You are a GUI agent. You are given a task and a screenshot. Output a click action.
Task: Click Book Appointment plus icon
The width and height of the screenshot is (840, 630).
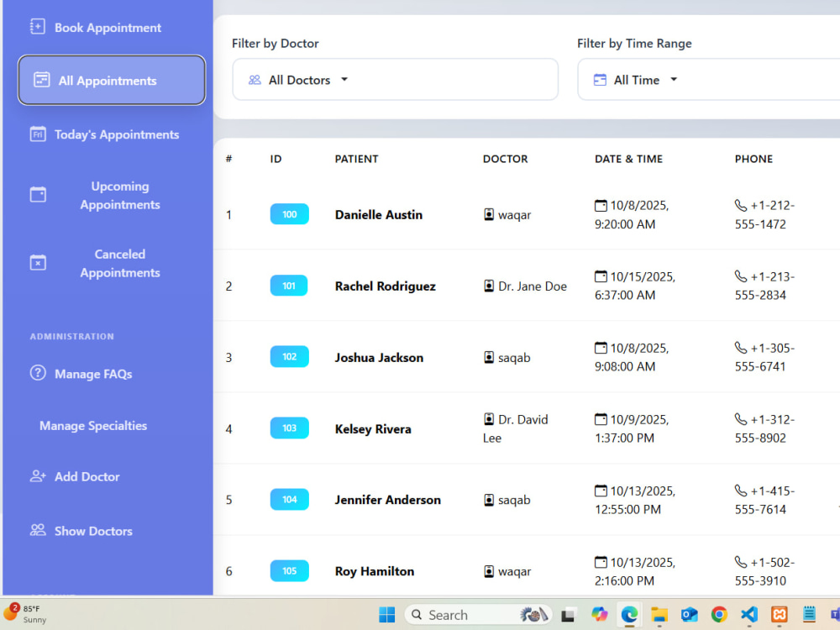tap(38, 27)
